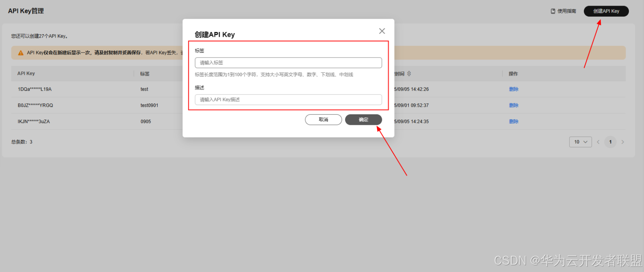644x272 pixels.
Task: Click the API Key column header
Action: [26, 74]
